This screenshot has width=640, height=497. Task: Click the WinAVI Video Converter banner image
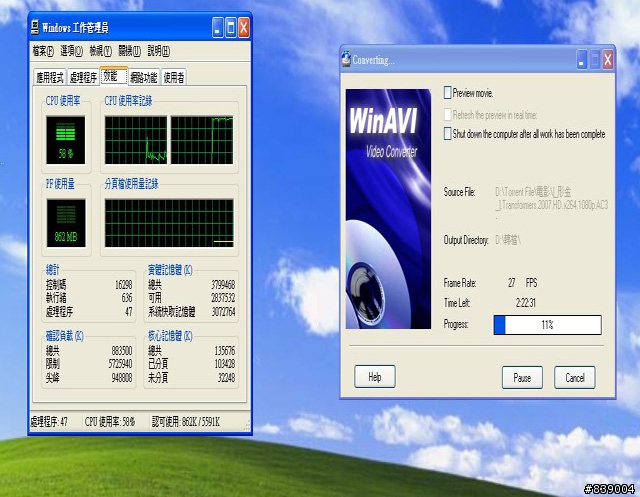(x=388, y=209)
